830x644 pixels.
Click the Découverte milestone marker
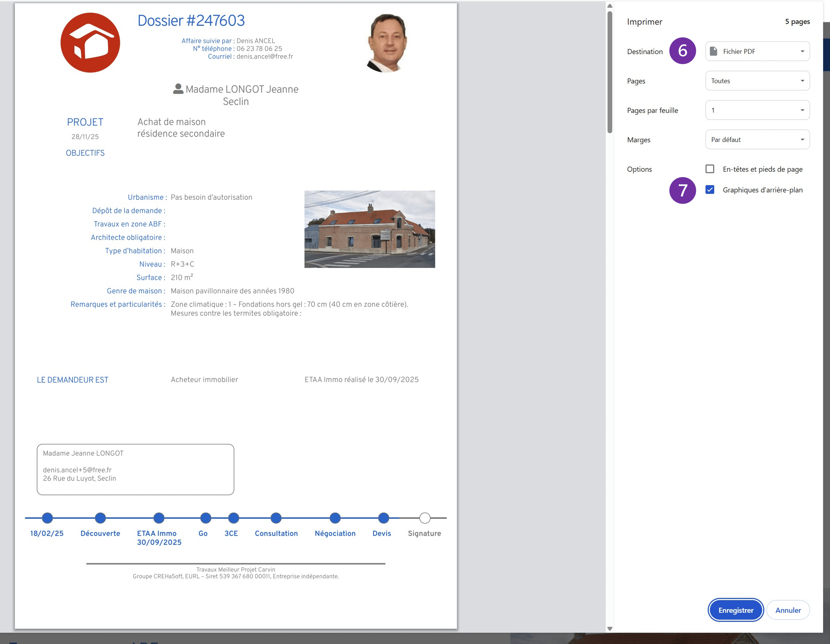click(100, 518)
